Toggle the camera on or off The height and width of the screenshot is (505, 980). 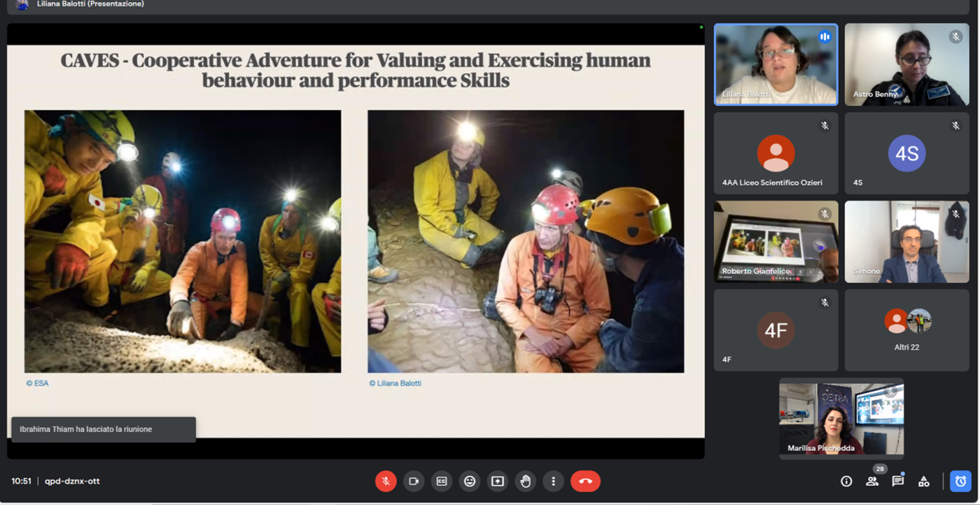coord(414,481)
